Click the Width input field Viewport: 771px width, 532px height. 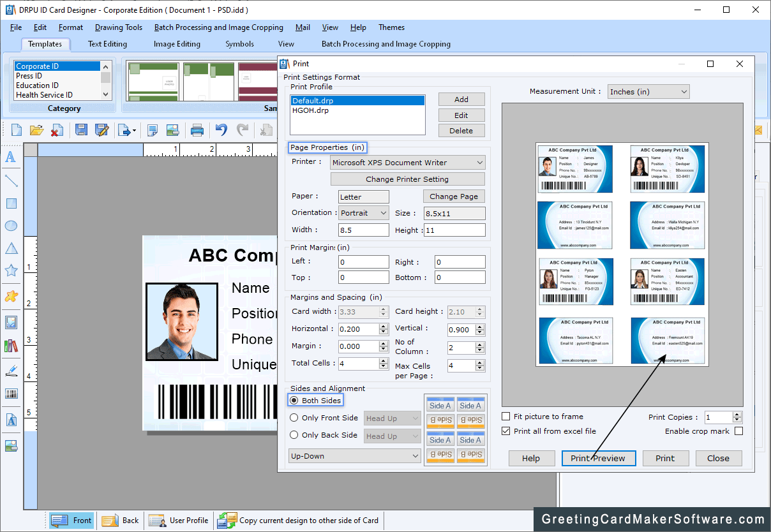coord(364,230)
